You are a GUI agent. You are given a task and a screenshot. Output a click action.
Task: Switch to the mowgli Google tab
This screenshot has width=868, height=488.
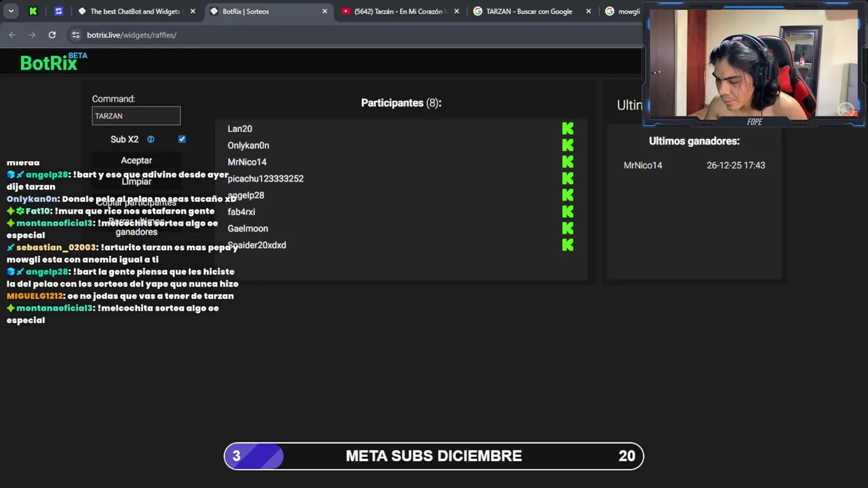[x=621, y=11]
